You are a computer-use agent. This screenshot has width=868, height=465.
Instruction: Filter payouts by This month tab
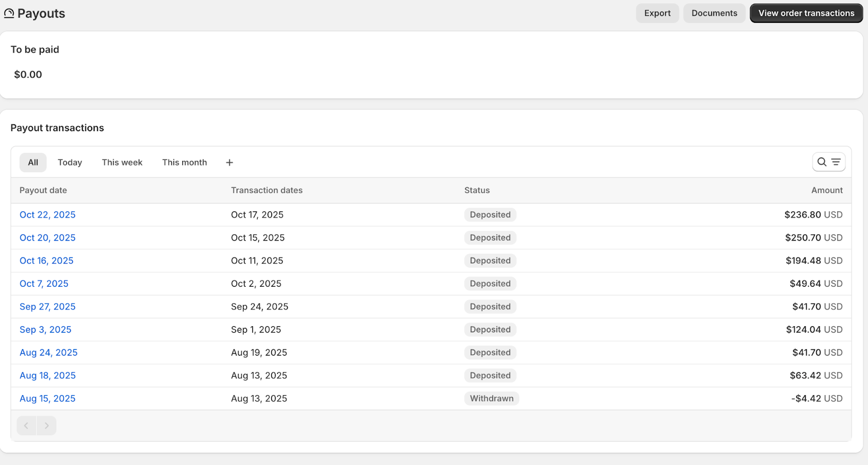tap(184, 163)
